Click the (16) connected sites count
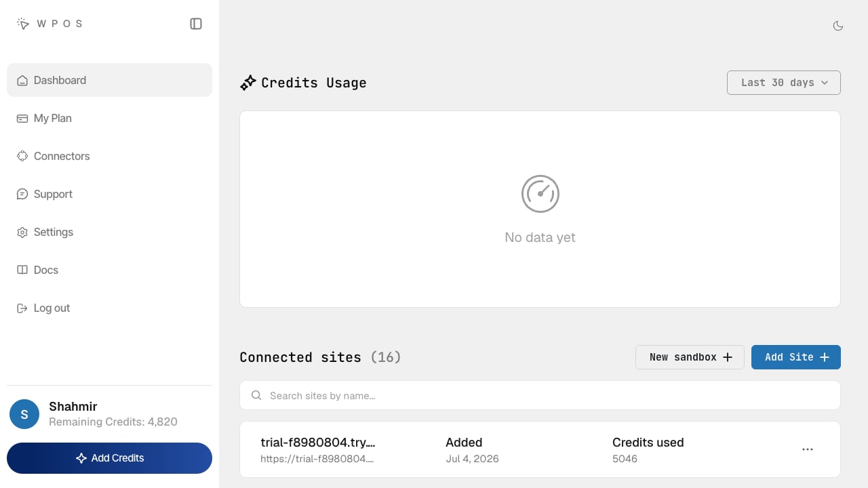The width and height of the screenshot is (868, 488). [386, 357]
